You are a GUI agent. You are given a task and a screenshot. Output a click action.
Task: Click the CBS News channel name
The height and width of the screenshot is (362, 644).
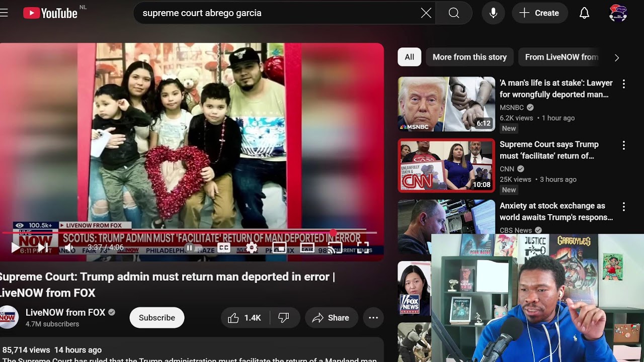tap(516, 230)
